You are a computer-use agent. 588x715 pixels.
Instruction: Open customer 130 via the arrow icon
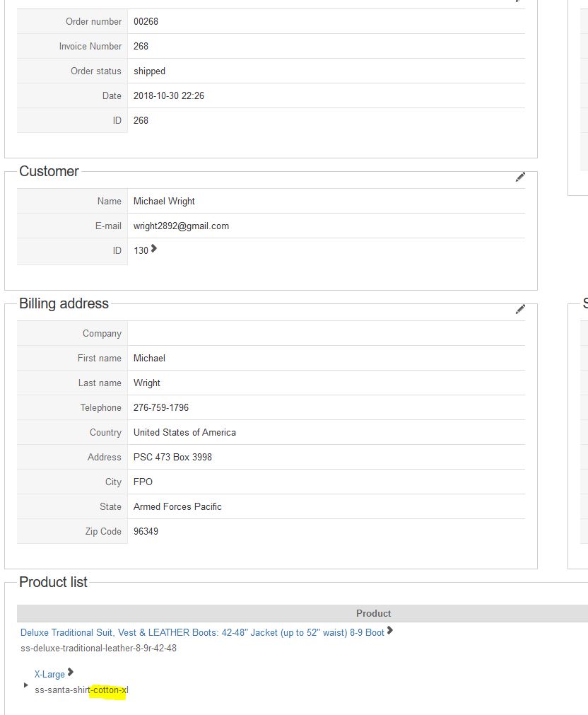pos(154,248)
